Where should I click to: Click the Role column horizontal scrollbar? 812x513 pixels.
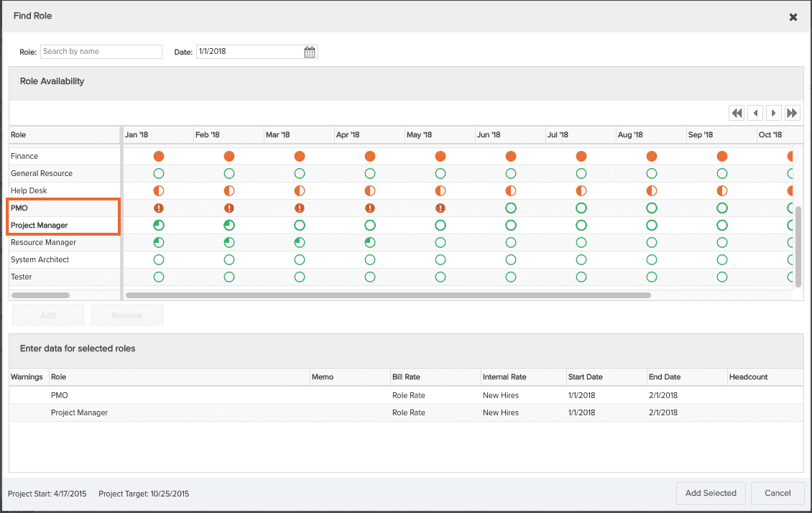coord(40,295)
